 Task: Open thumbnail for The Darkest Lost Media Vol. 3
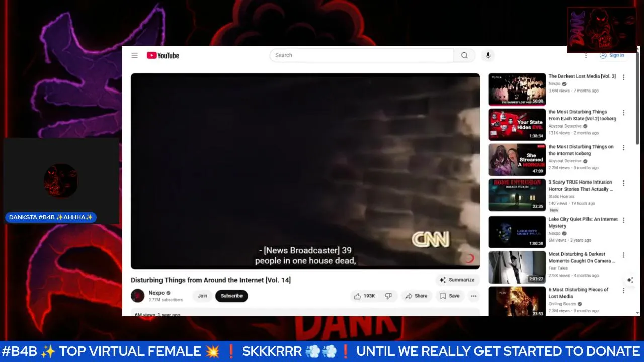pyautogui.click(x=517, y=89)
